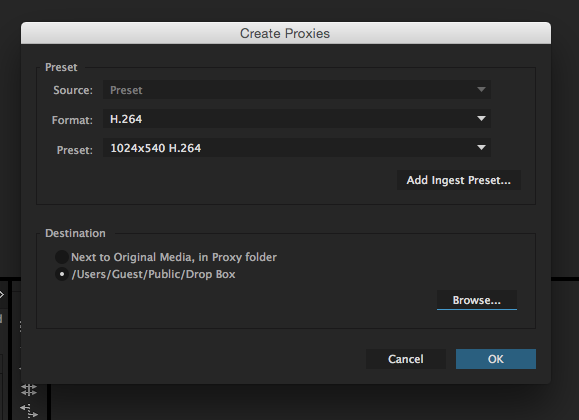Select the Rolling Edit tool icon
Viewport: 579px width, 420px height.
click(x=29, y=390)
